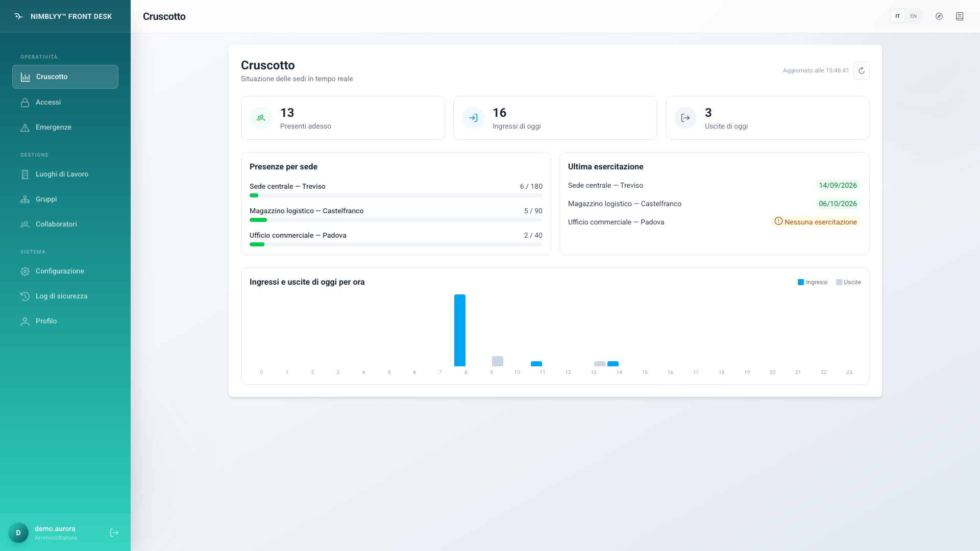This screenshot has width=980, height=551.
Task: Click the Uscite di oggi exit icon
Action: [685, 118]
